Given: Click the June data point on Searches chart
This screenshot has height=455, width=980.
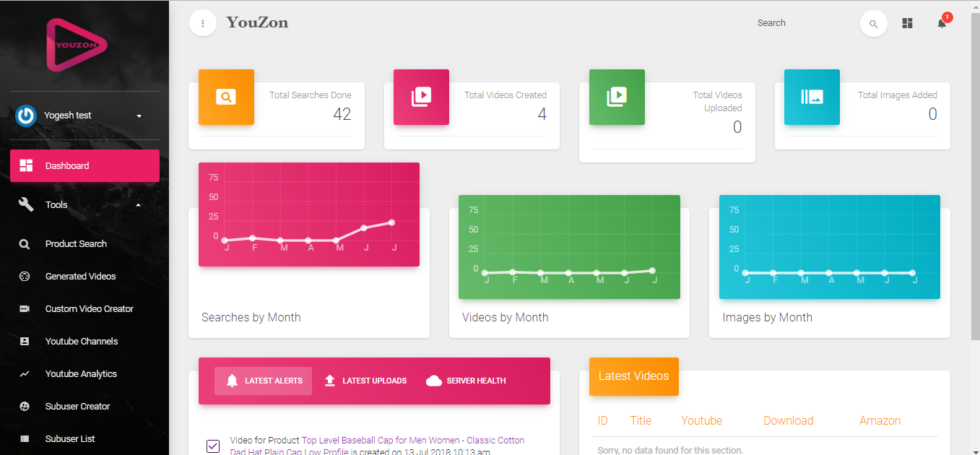Looking at the screenshot, I should [x=364, y=227].
